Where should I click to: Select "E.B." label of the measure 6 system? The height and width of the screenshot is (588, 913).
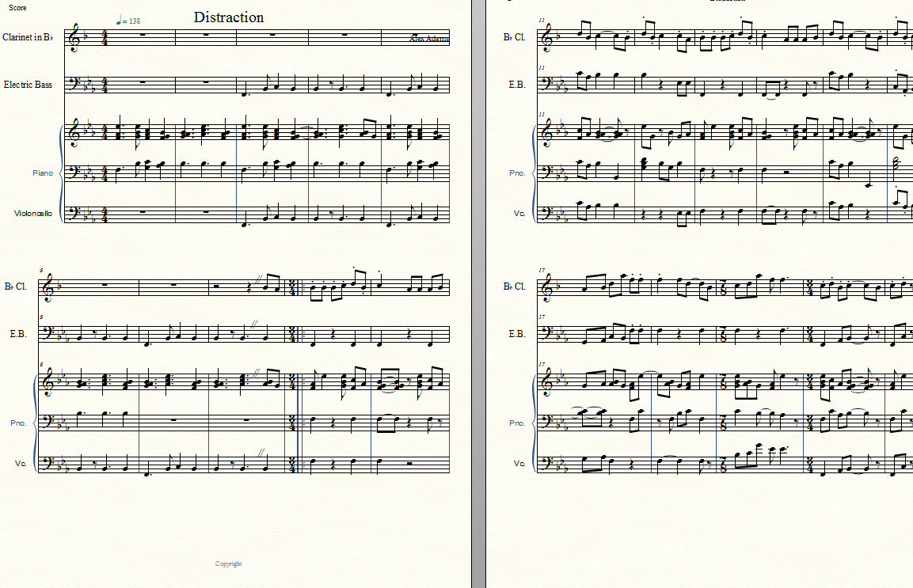(x=18, y=334)
